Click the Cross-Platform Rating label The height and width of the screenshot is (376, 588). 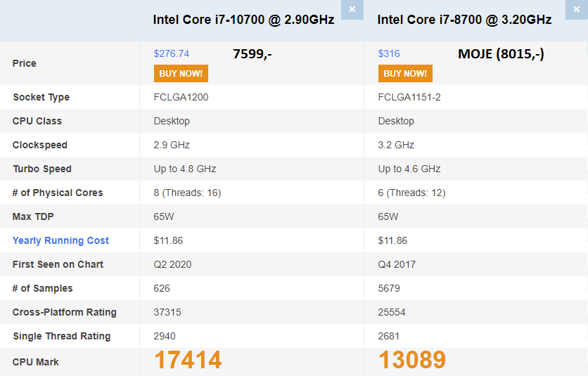[x=65, y=312]
